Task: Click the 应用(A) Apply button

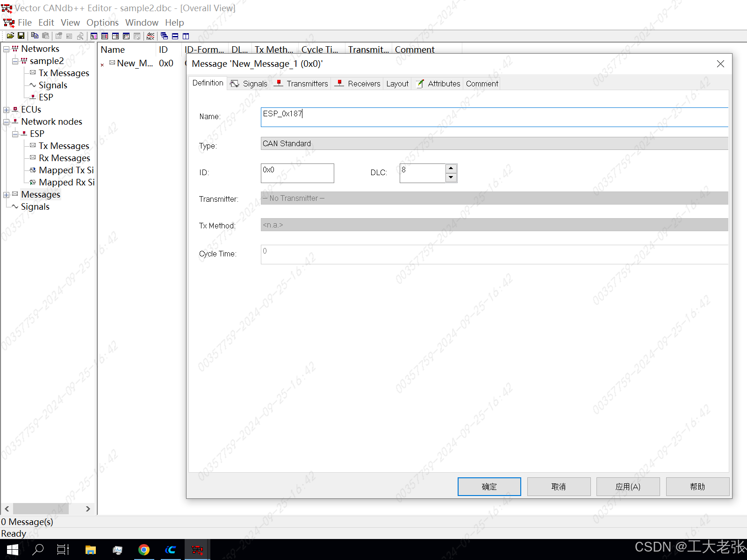Action: pyautogui.click(x=628, y=487)
